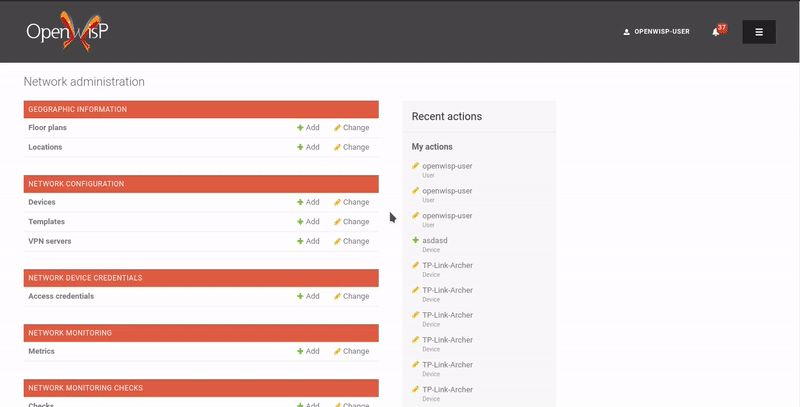Image resolution: width=800 pixels, height=407 pixels.
Task: Change Locations
Action: coord(352,147)
